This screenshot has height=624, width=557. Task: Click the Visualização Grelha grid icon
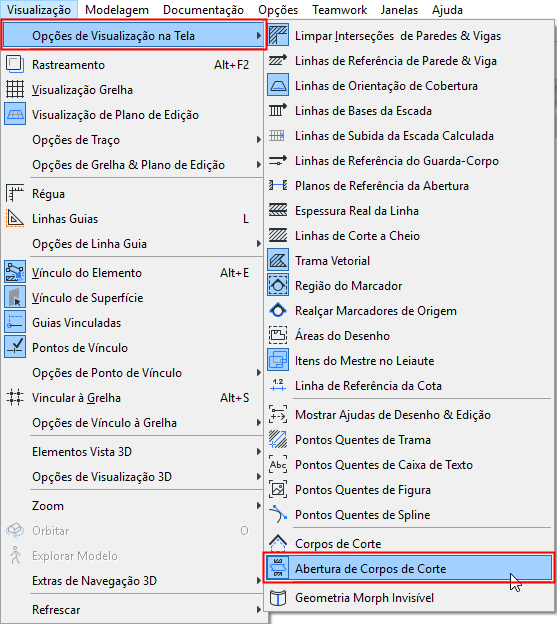[15, 89]
